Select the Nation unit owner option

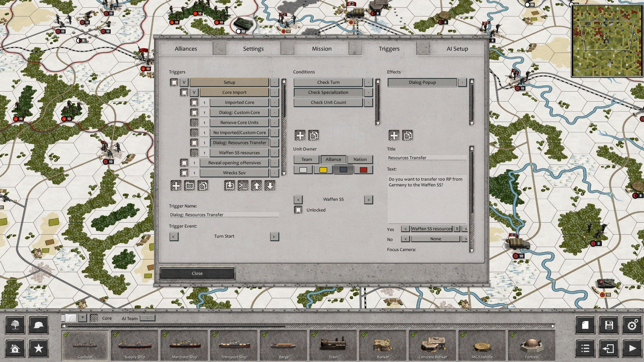(360, 159)
